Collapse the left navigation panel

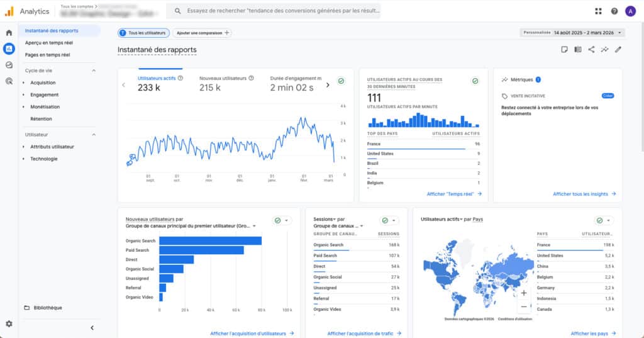[x=92, y=328]
